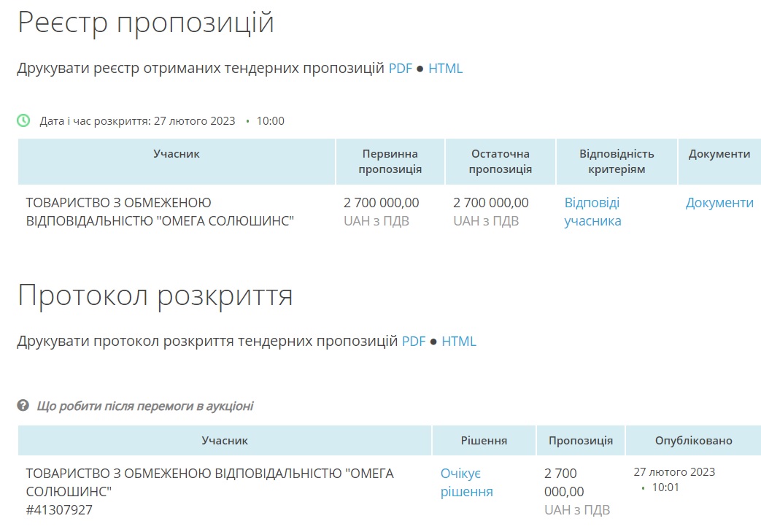761x532 pixels.
Task: Open Документи link for ОМЕГА СОЛЮШИНС
Action: [x=719, y=203]
